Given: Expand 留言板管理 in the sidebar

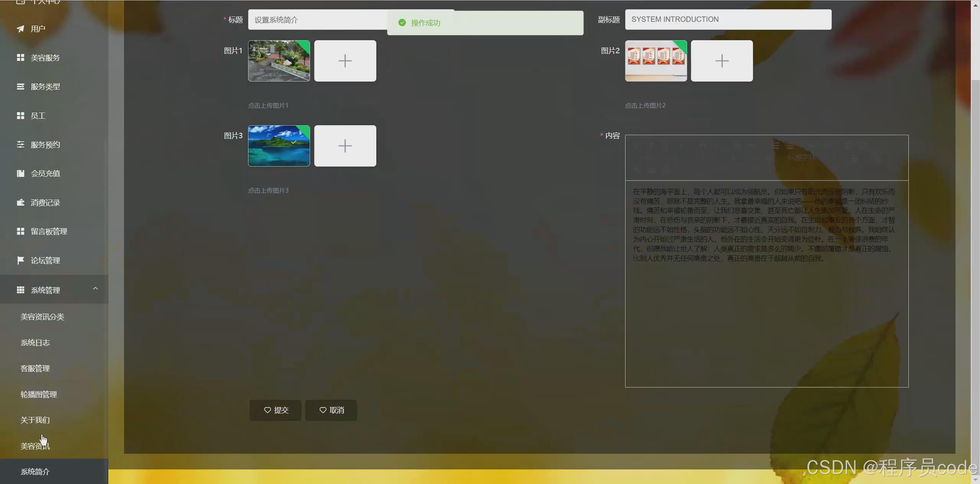Looking at the screenshot, I should pos(50,231).
